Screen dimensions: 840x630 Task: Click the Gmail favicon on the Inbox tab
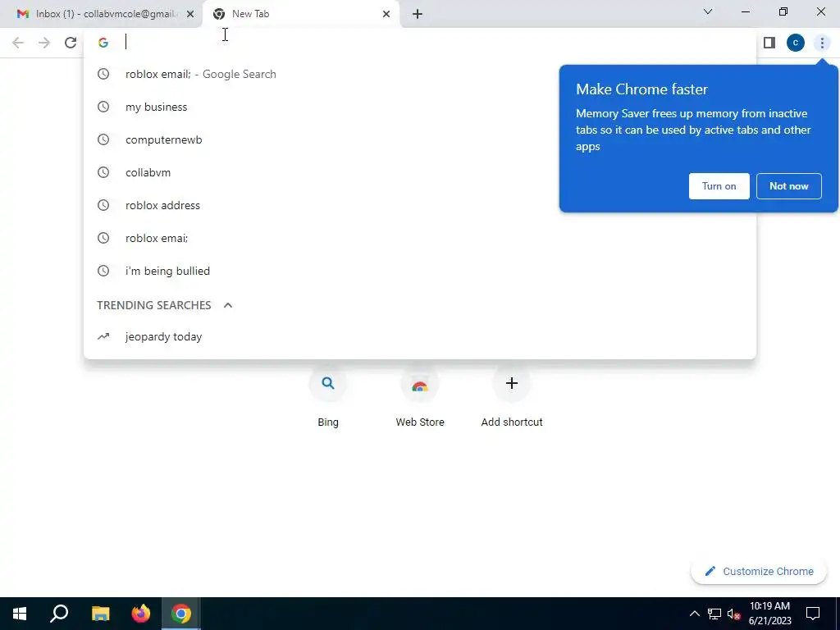pyautogui.click(x=22, y=14)
